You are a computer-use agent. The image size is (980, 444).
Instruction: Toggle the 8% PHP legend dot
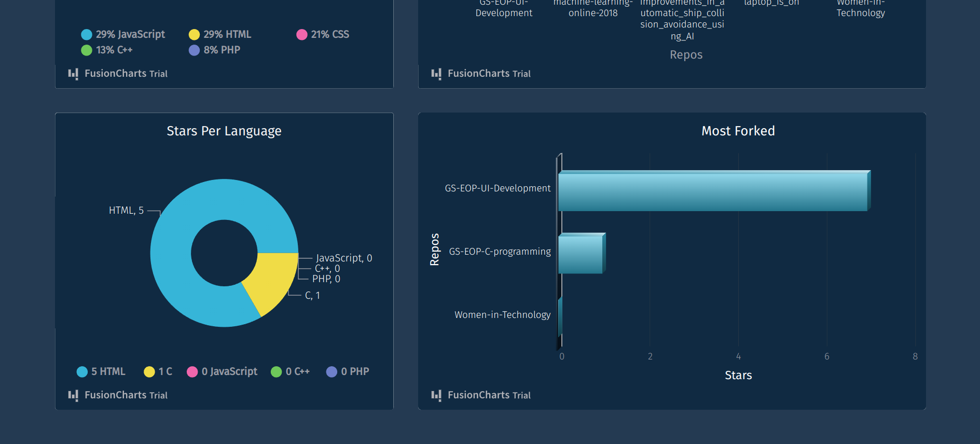coord(194,50)
